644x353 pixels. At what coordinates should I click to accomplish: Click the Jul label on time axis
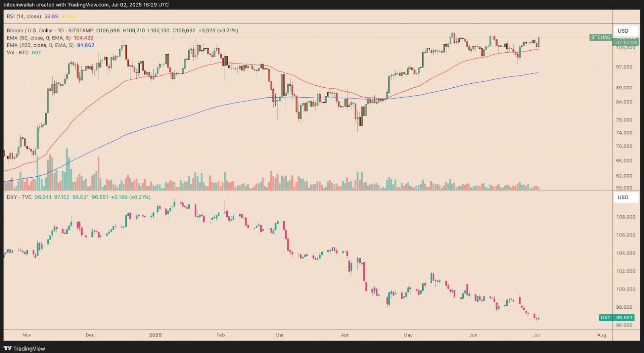point(536,335)
